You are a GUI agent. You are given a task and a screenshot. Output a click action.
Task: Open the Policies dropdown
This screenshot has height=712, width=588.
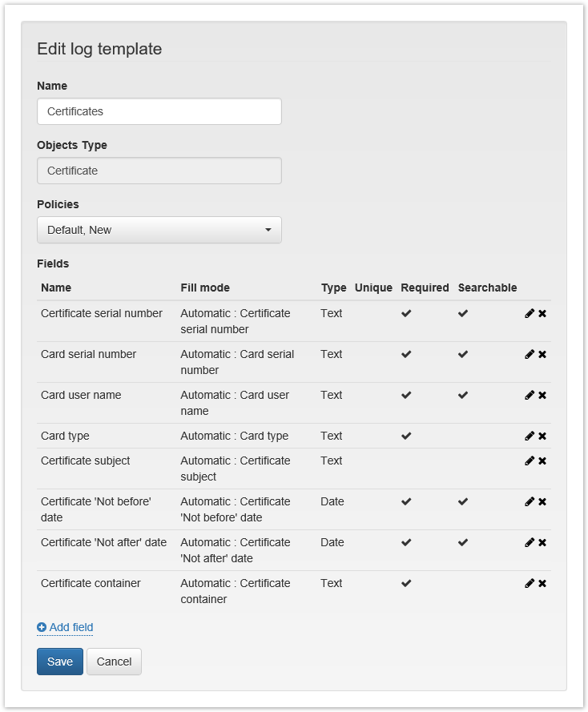click(x=159, y=230)
